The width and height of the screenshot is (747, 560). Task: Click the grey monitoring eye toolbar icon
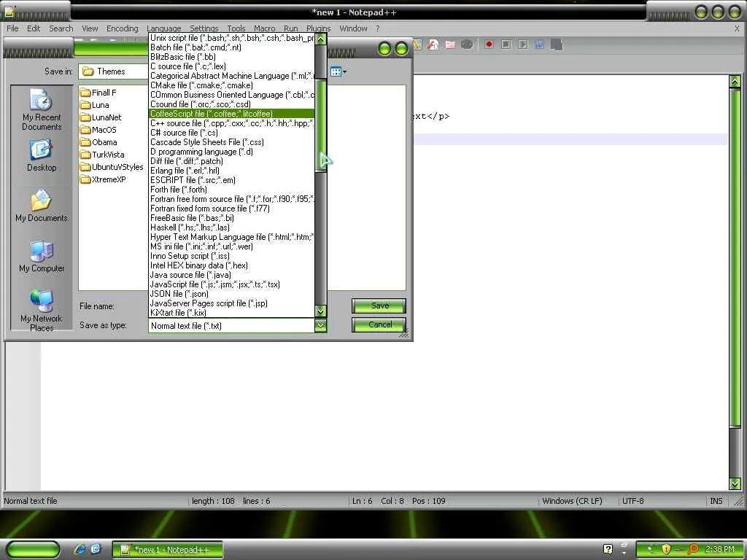467,44
